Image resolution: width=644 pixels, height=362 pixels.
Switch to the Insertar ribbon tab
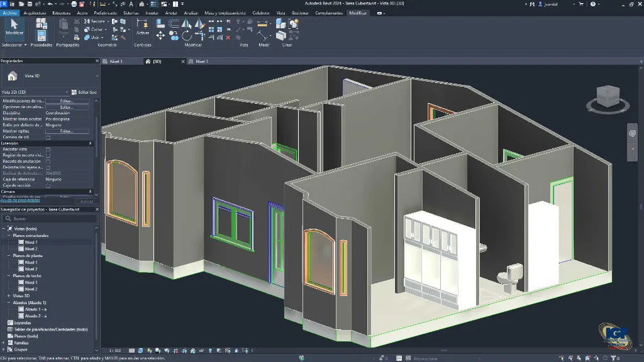(x=152, y=13)
